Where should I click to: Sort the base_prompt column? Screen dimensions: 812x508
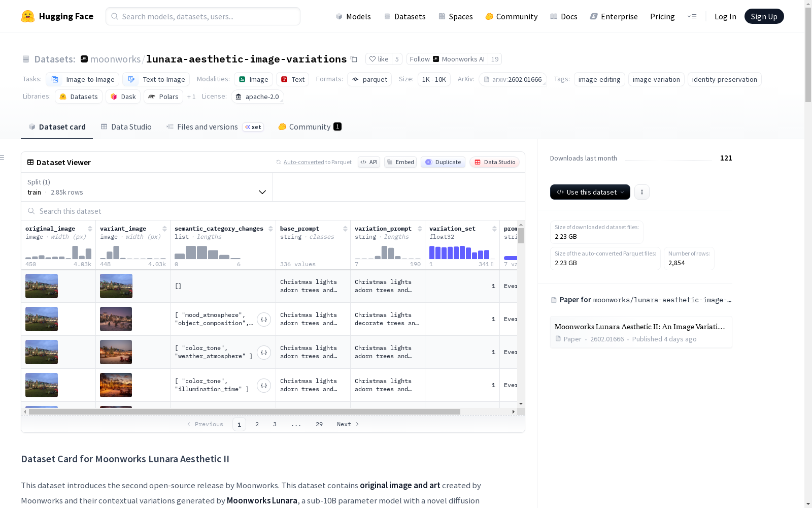point(345,229)
